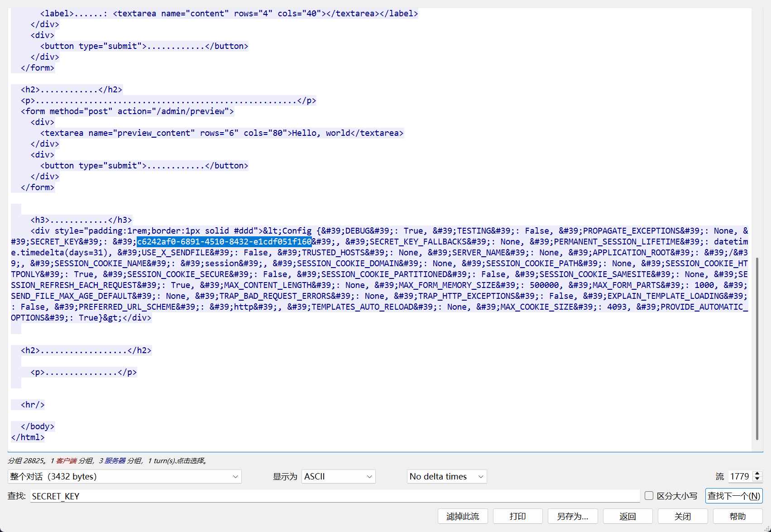Screen dimensions: 771x532
Task: Click the vertical scrollbar of the stream content
Action: [x=757, y=349]
